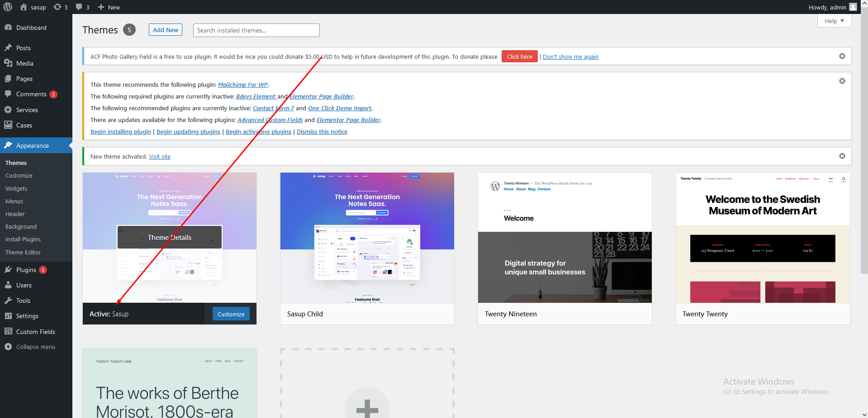Screen dimensions: 868x418
Task: Click the Users person icon
Action: tap(8, 285)
